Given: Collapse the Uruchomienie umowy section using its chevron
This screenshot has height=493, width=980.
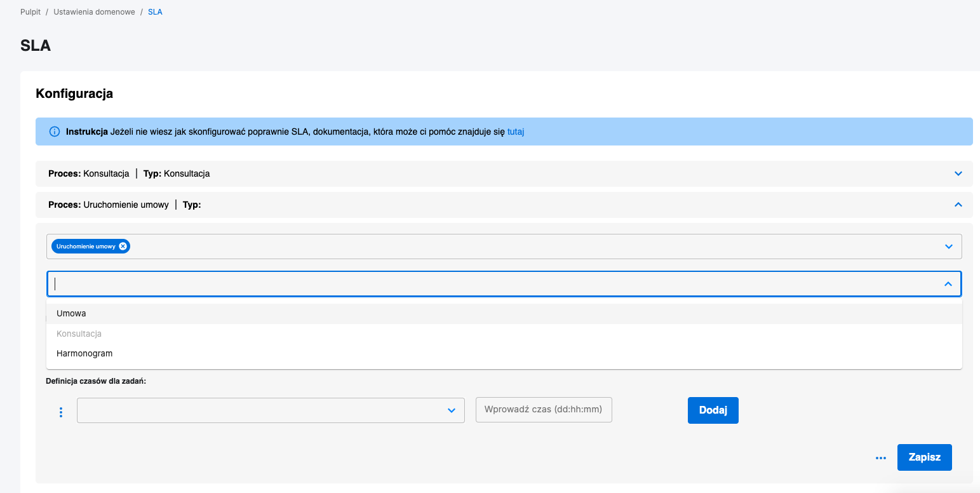Looking at the screenshot, I should pos(958,205).
